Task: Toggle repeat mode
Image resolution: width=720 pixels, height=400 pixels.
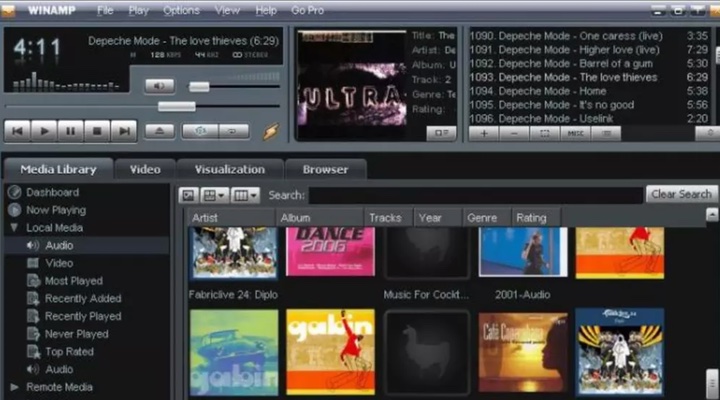Action: [233, 131]
